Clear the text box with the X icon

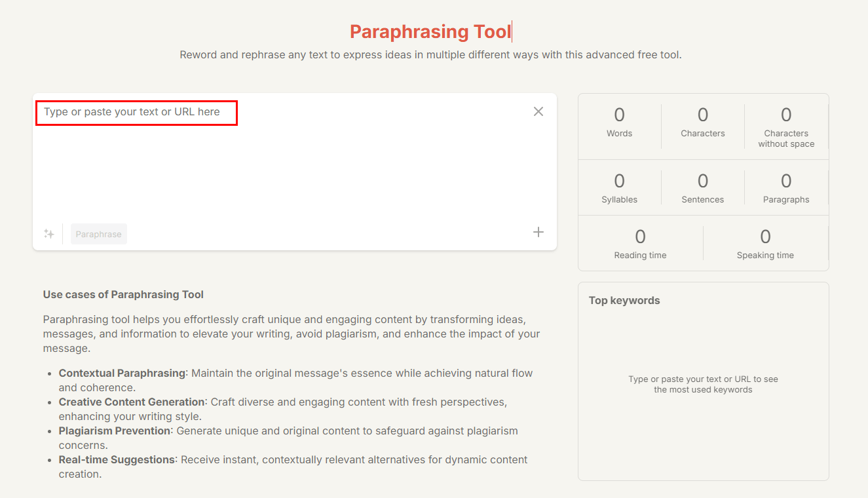click(x=538, y=111)
